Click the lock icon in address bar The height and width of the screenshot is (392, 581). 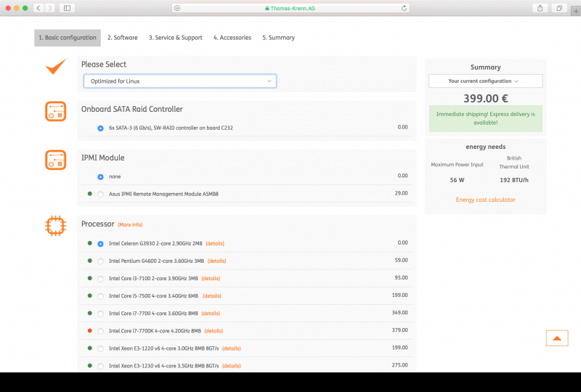[267, 8]
